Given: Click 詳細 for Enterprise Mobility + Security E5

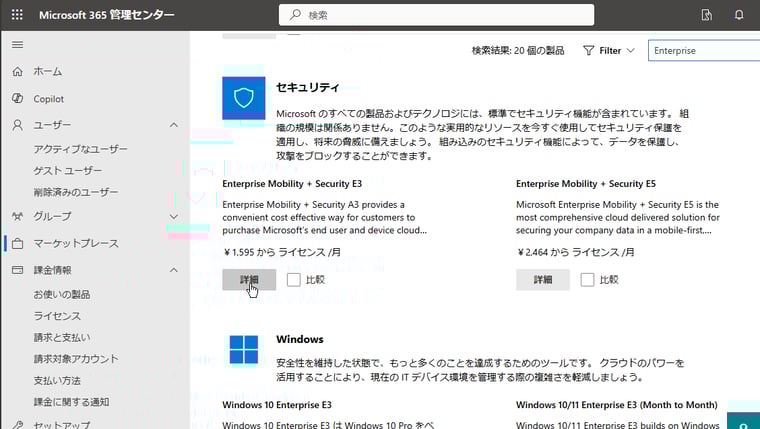Looking at the screenshot, I should tap(543, 280).
